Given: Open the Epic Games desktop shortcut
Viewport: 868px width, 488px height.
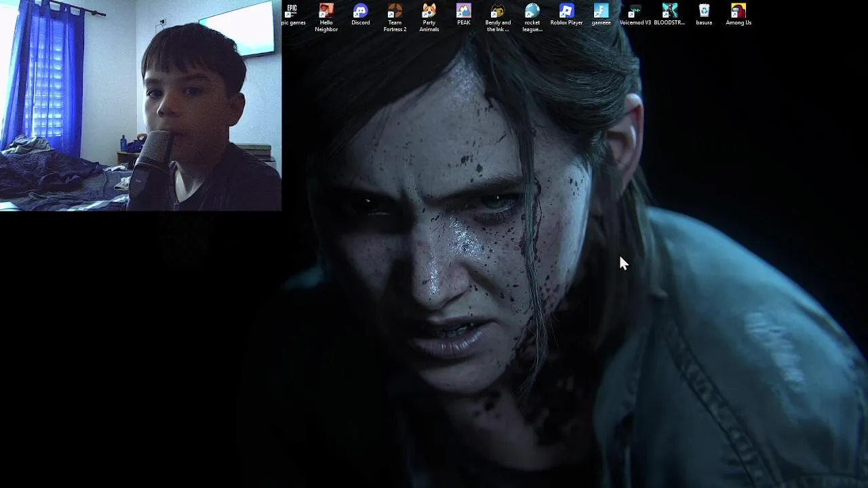Looking at the screenshot, I should 292,15.
